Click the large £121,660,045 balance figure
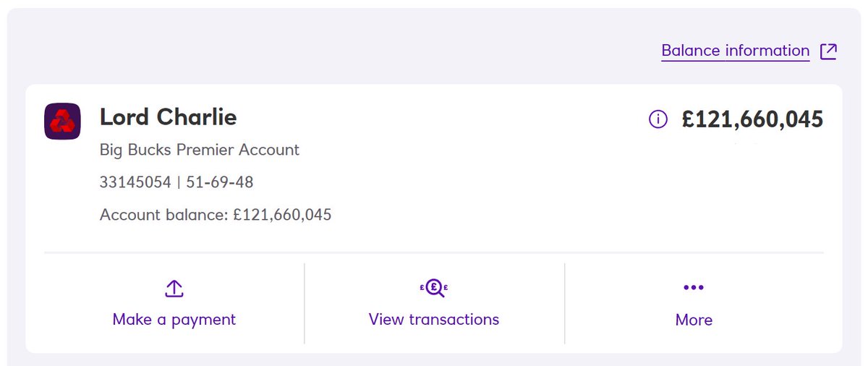The height and width of the screenshot is (366, 868). (x=752, y=119)
